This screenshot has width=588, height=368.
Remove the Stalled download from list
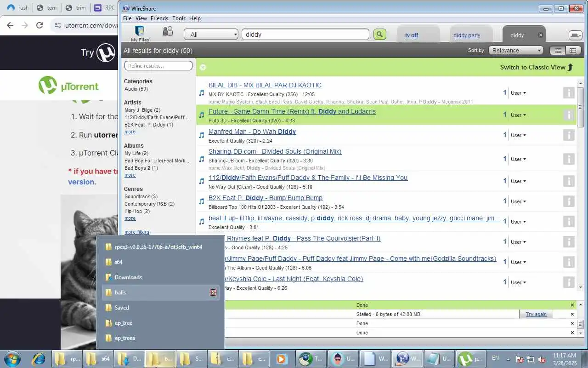[x=572, y=314]
